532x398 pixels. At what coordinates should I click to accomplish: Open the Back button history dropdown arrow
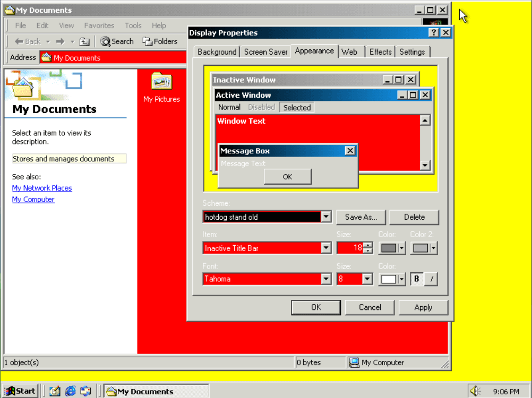tap(48, 42)
